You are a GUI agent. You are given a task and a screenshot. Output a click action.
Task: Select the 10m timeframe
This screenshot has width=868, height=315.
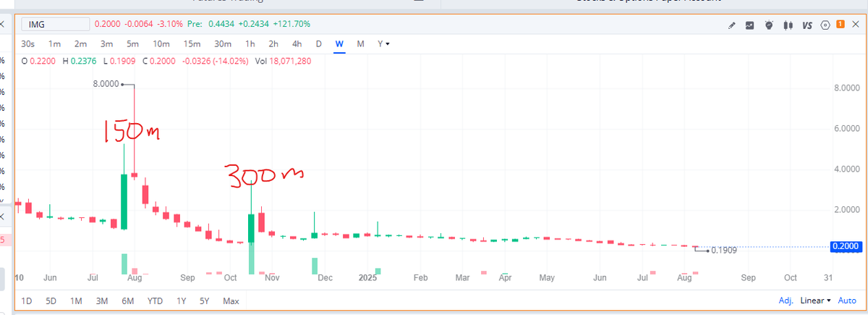[x=161, y=44]
